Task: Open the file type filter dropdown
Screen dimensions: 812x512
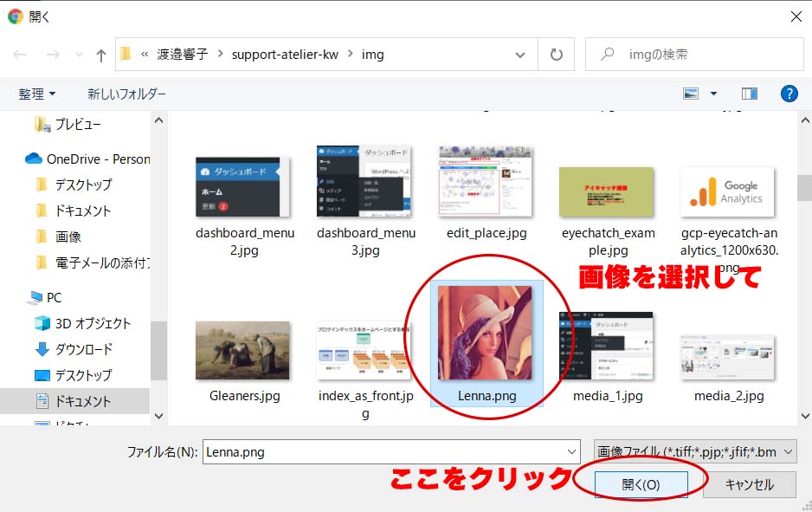Action: [694, 451]
